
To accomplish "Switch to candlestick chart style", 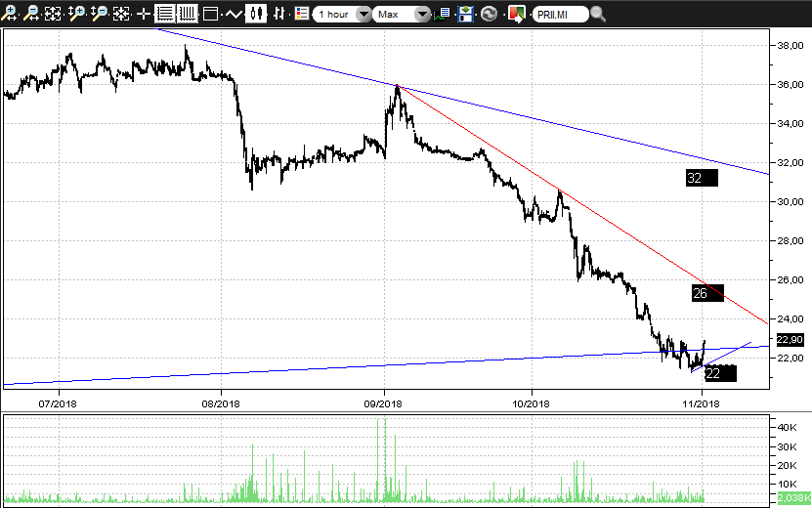I will tap(256, 14).
